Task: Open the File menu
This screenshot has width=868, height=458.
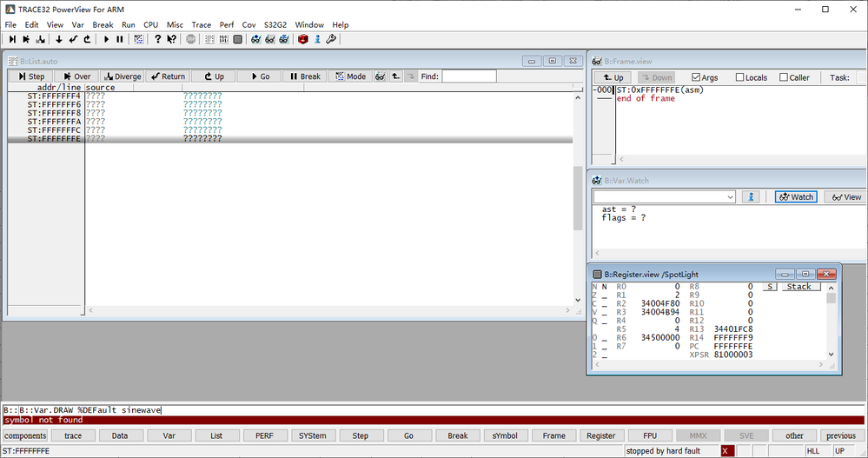Action: point(10,25)
